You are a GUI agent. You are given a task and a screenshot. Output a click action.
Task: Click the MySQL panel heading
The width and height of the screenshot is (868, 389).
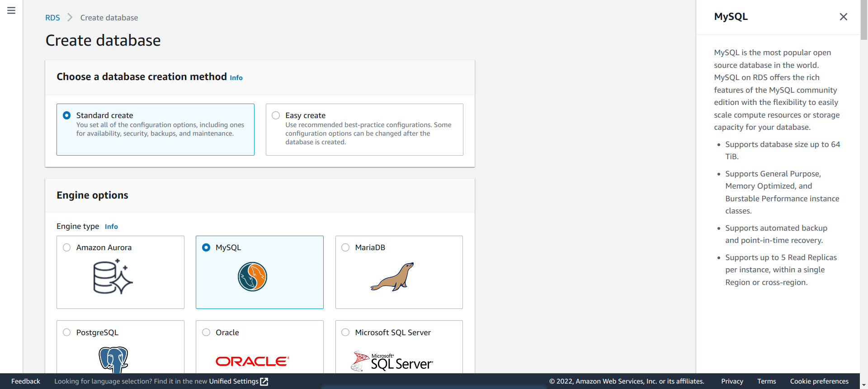coord(731,17)
